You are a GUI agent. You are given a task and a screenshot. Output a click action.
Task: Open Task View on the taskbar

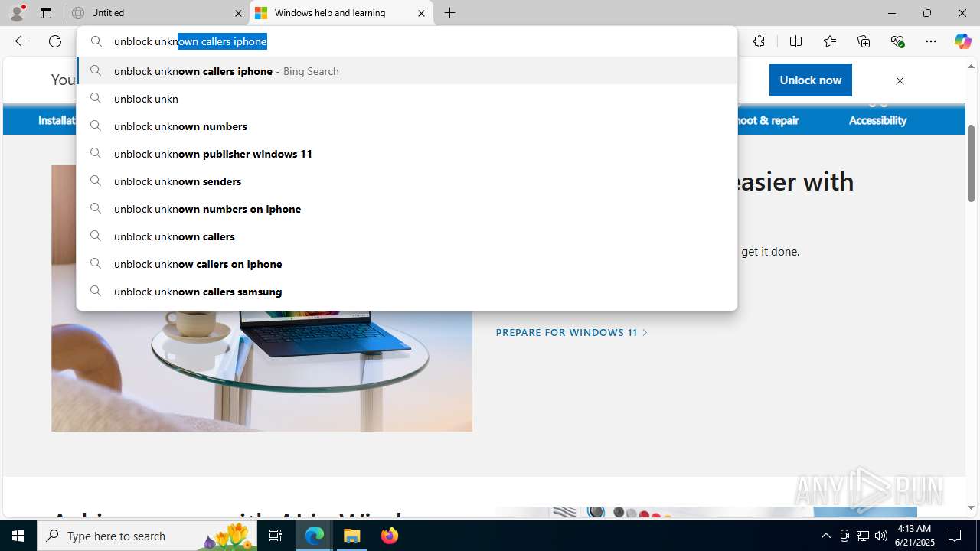(x=276, y=536)
